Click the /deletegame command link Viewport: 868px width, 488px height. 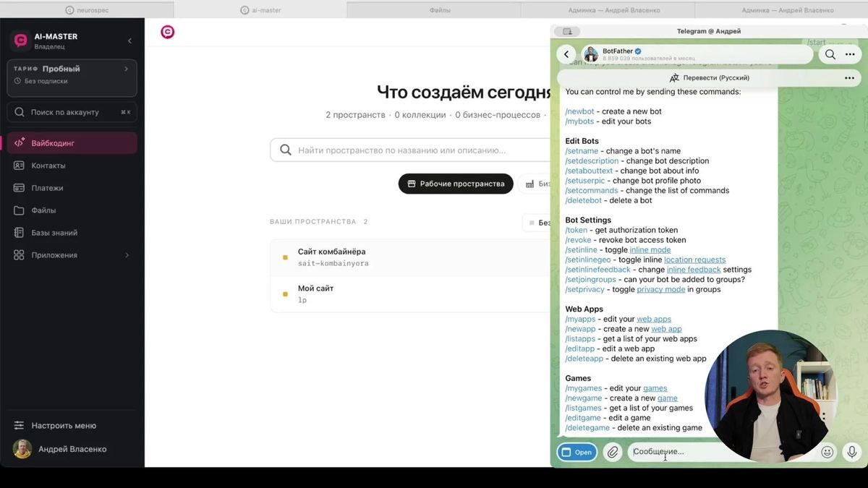click(x=587, y=428)
